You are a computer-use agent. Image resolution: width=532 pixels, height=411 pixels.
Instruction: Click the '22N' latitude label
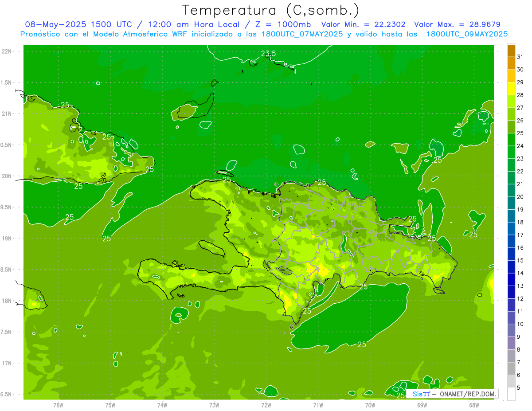tap(8, 51)
